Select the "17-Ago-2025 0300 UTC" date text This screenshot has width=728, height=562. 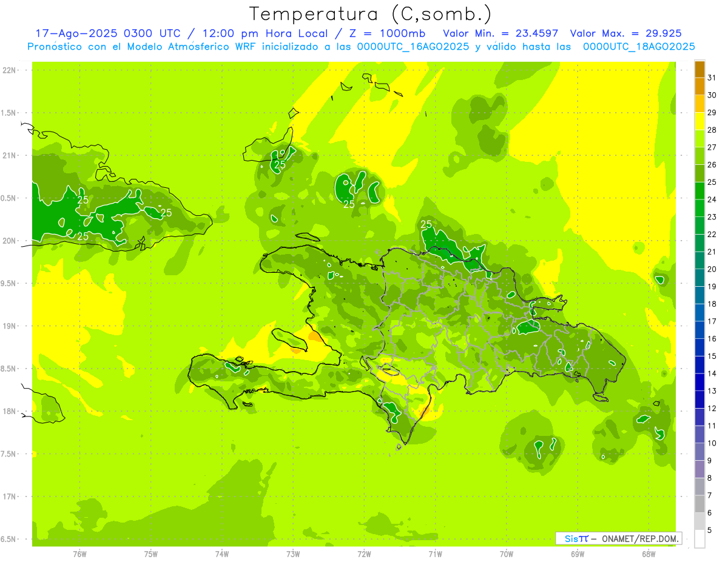point(112,34)
